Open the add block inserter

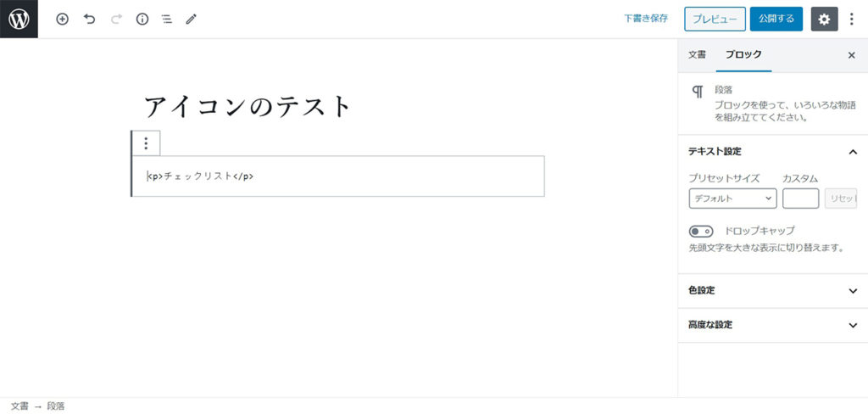click(63, 19)
